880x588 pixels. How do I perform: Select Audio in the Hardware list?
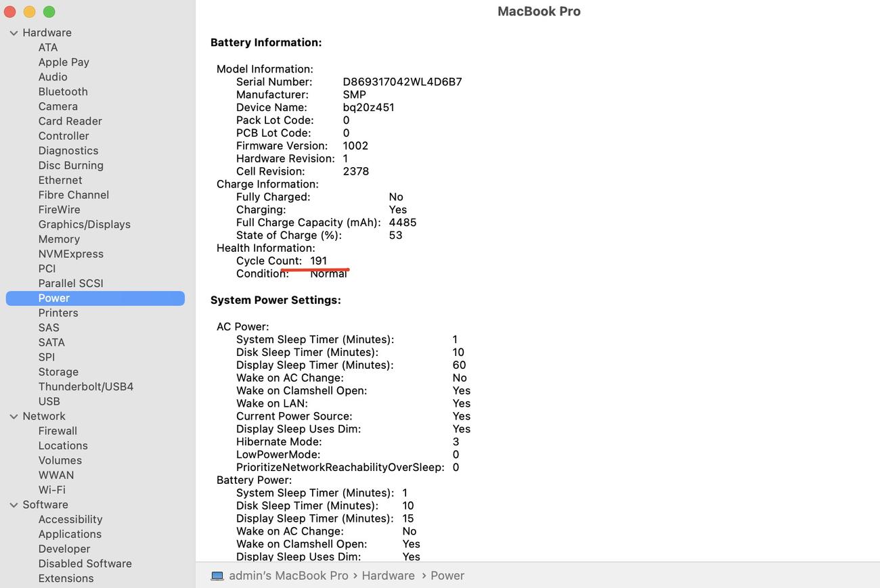[x=53, y=77]
